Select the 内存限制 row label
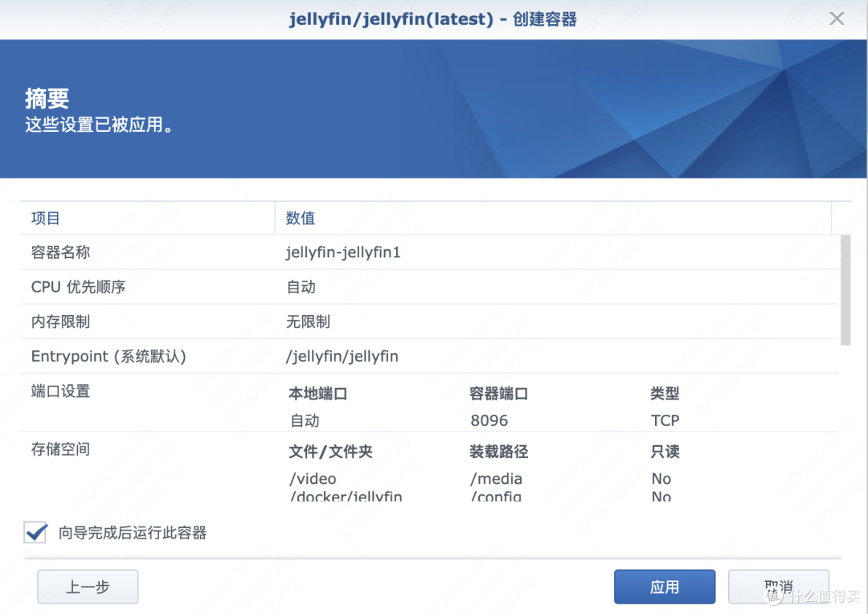Viewport: 868px width, 614px height. [60, 321]
